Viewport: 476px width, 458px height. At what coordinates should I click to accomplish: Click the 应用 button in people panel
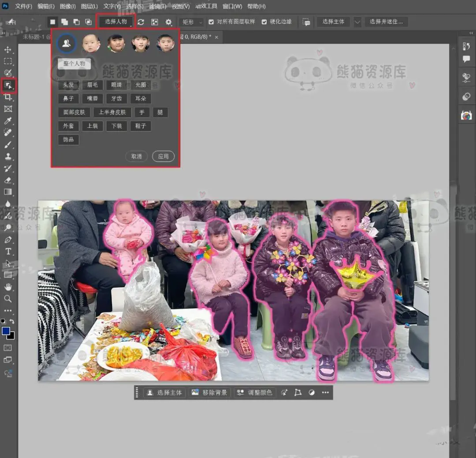163,156
